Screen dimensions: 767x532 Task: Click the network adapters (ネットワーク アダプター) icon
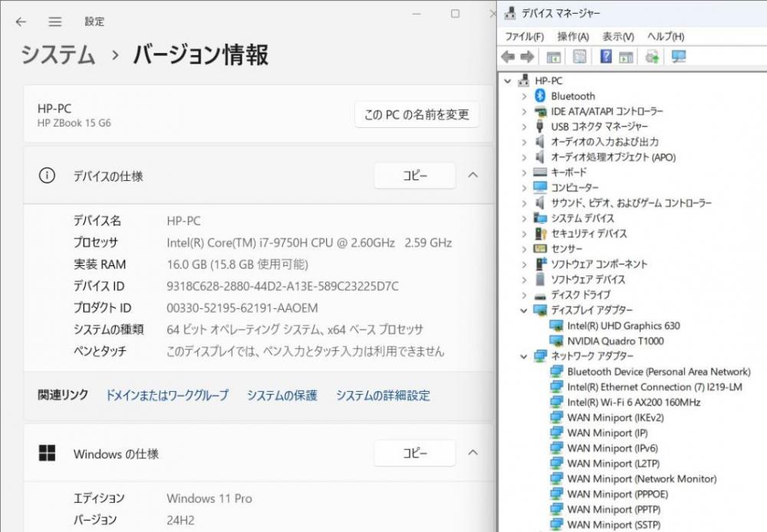[540, 356]
